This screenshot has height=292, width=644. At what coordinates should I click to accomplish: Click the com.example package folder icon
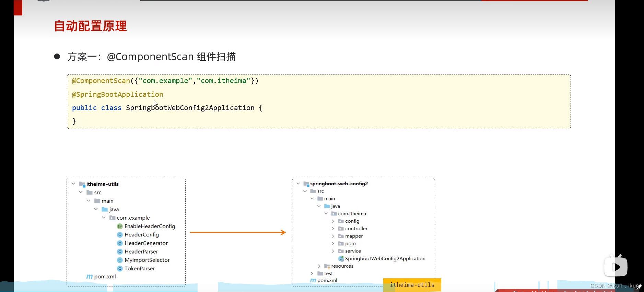tap(112, 218)
